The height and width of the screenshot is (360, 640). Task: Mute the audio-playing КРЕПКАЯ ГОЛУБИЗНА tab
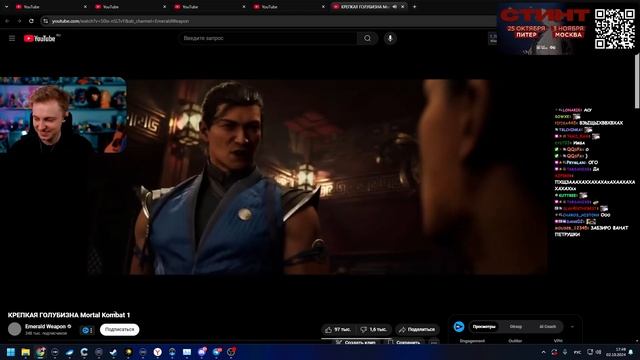395,7
